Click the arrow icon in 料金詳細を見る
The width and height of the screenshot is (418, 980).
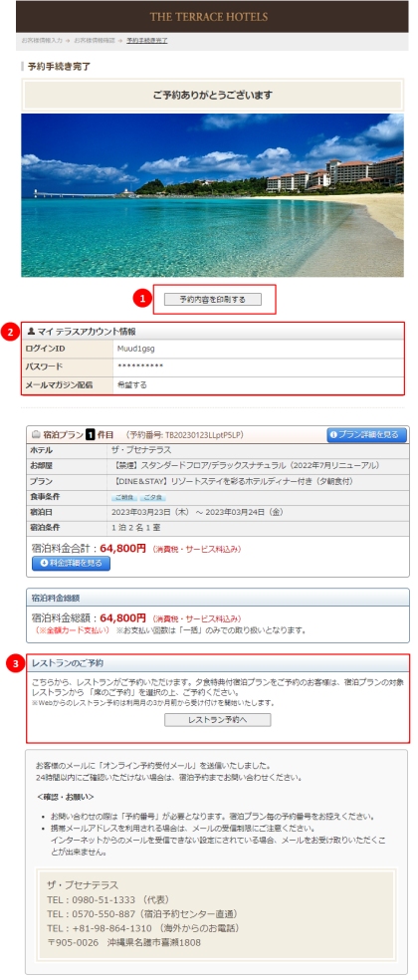pyautogui.click(x=44, y=563)
